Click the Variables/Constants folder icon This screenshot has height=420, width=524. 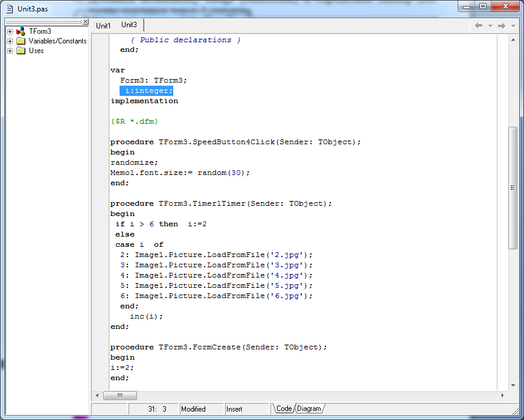pyautogui.click(x=21, y=41)
